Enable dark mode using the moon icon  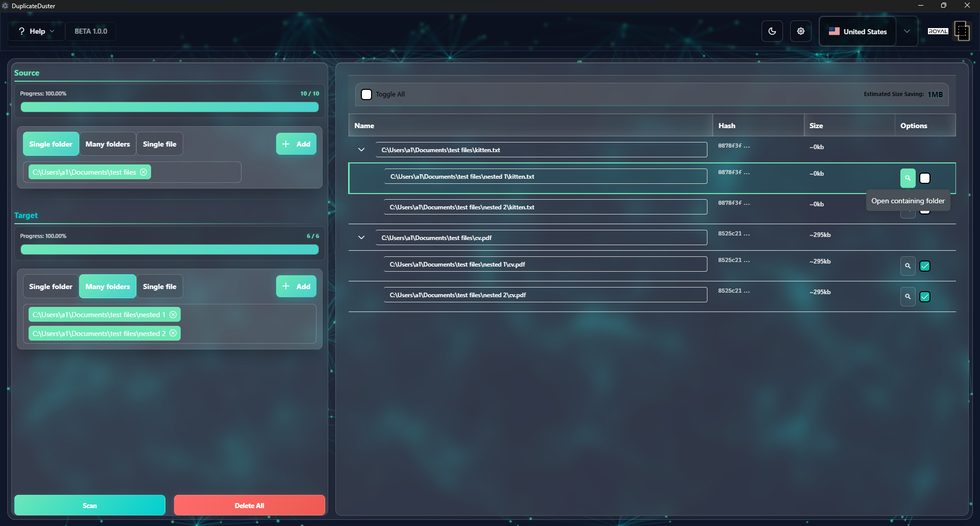tap(772, 31)
